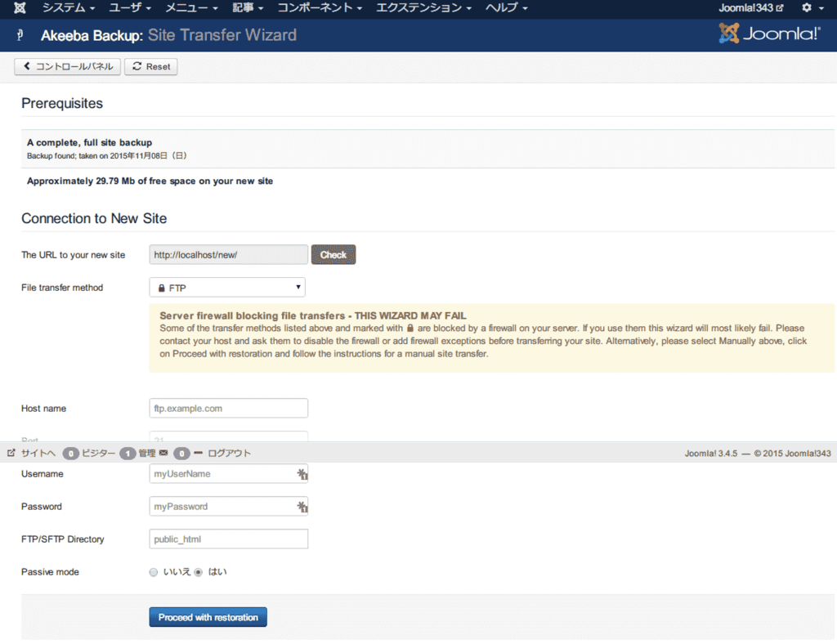Click the messages count badge in footer
The width and height of the screenshot is (837, 644).
point(181,454)
